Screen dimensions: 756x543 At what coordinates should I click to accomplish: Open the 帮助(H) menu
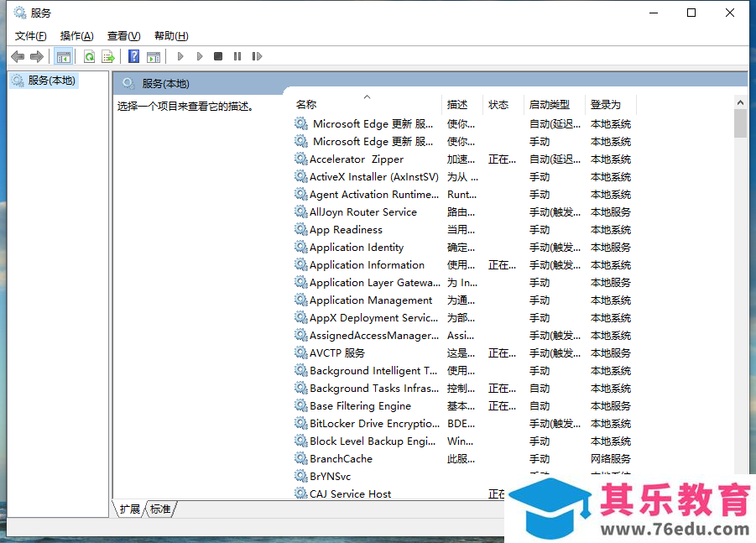171,36
